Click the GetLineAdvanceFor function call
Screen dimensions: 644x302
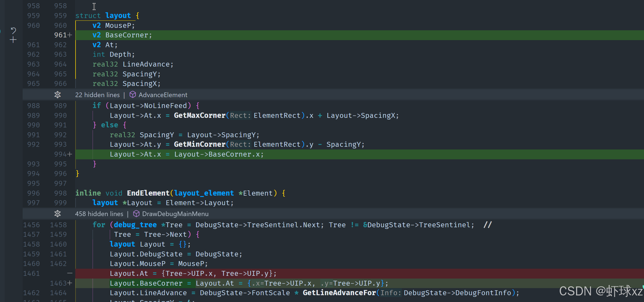[x=339, y=293]
